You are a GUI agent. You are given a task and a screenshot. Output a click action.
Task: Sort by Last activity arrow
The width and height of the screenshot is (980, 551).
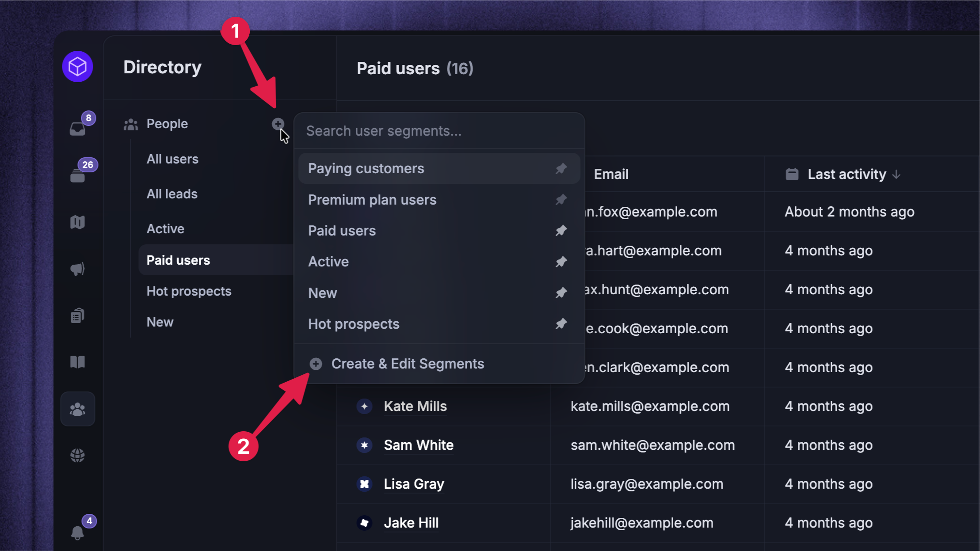[896, 174]
